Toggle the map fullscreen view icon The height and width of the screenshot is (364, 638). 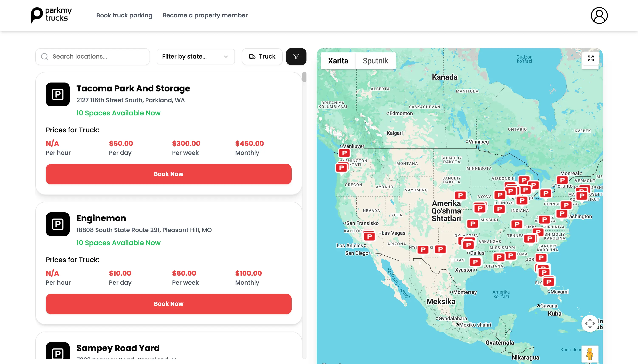pos(591,59)
